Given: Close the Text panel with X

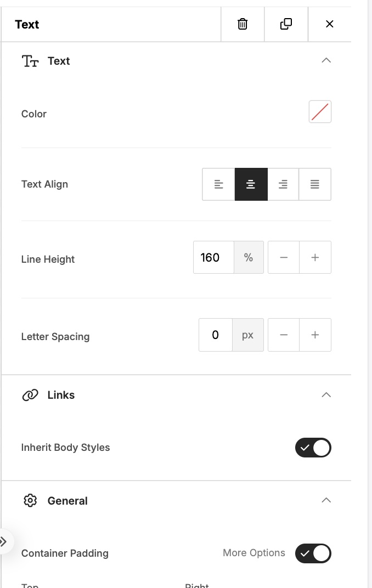Looking at the screenshot, I should pos(330,24).
